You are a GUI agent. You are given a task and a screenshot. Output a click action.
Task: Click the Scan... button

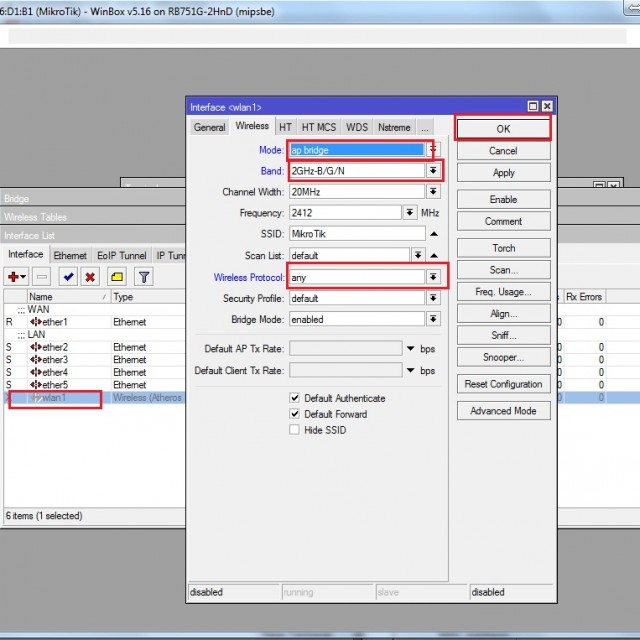(x=503, y=270)
